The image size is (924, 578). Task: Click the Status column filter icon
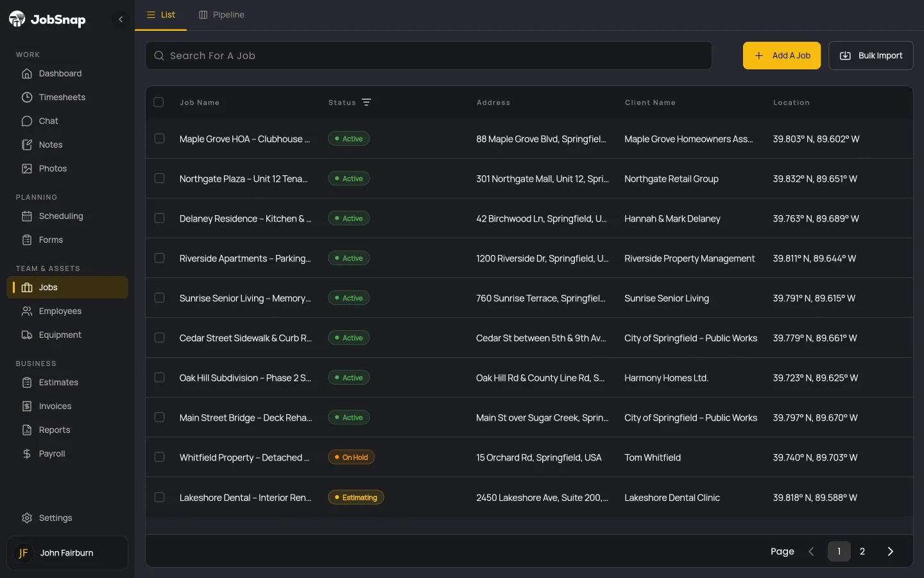[x=366, y=102]
